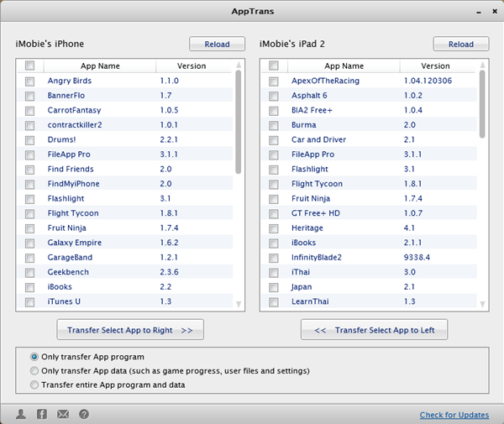
Task: Check the ApexOfTheRacing checkbox
Action: click(274, 81)
